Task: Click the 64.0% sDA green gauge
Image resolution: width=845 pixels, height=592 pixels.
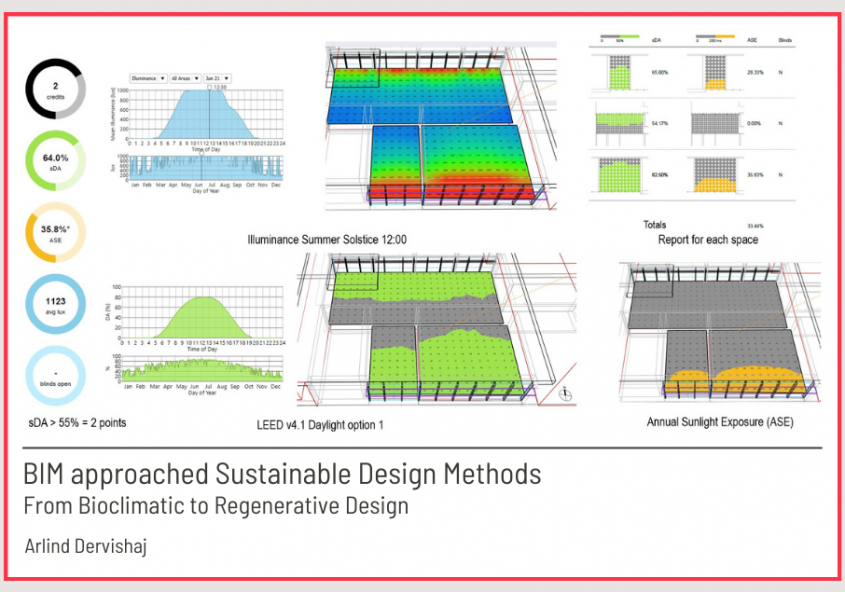Action: coord(56,160)
